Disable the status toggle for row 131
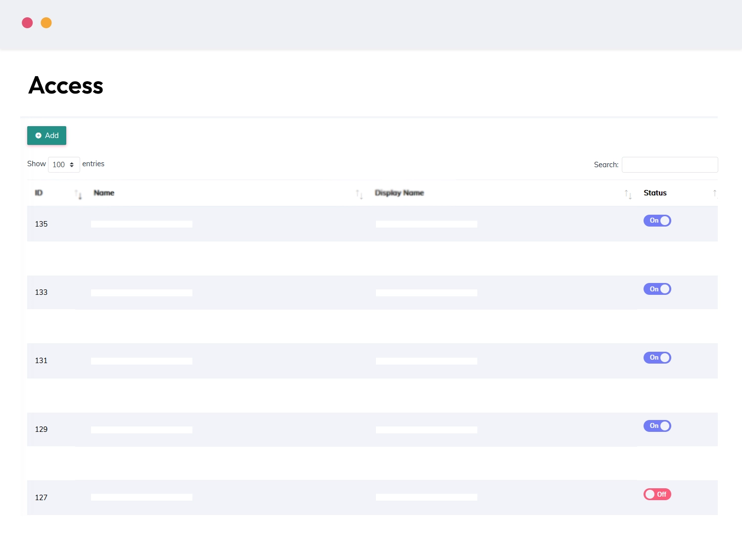 [657, 358]
